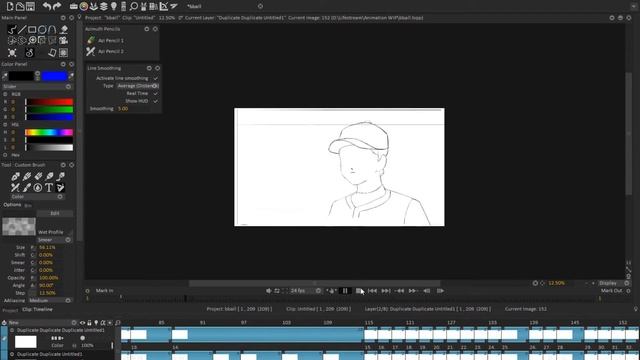
Task: Jump to the first frame
Action: (372, 291)
